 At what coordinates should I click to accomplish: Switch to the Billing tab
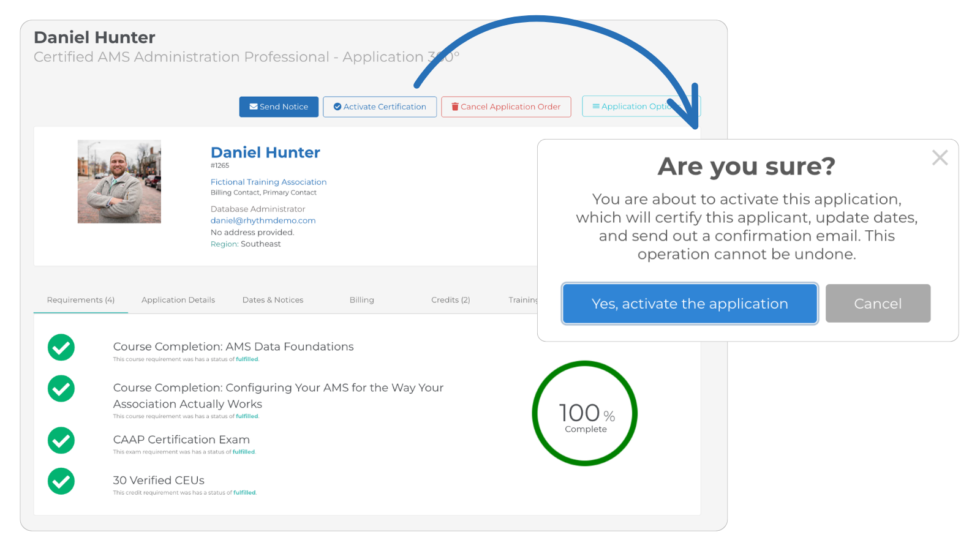click(361, 300)
